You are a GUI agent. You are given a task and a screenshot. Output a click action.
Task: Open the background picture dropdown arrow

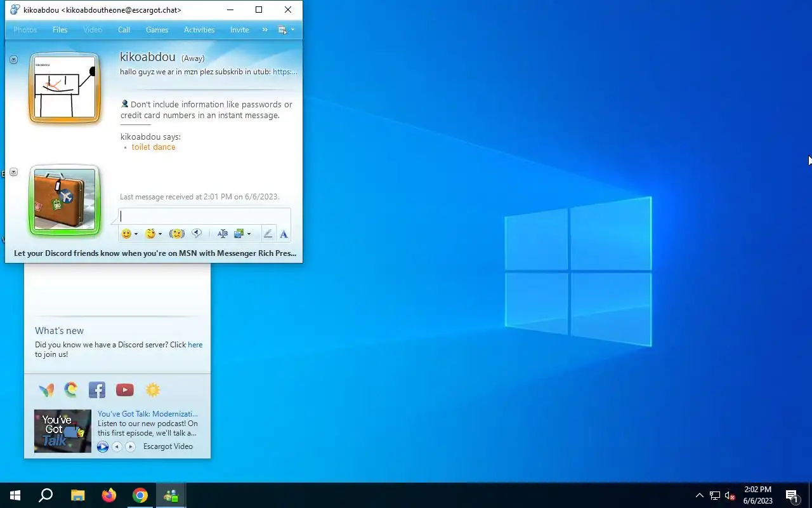point(249,234)
